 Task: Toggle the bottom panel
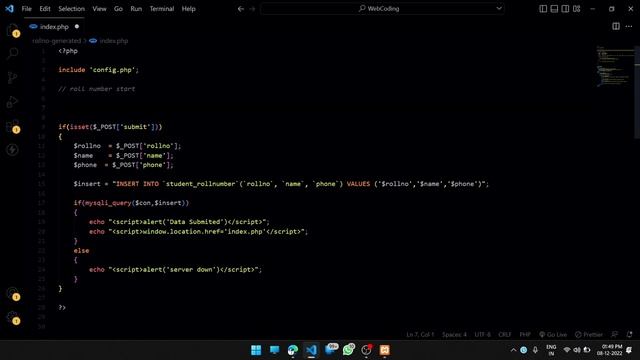pos(554,9)
